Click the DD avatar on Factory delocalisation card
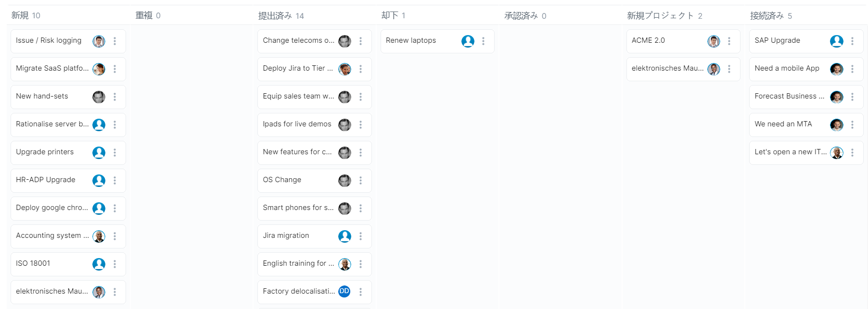Screen dimensions: 868x309 [345, 291]
